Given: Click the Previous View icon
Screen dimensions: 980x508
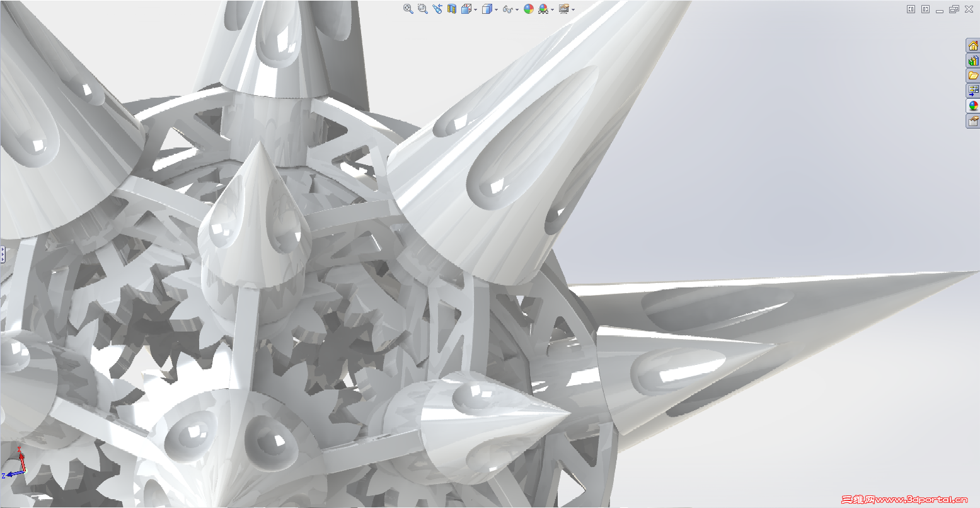Looking at the screenshot, I should pos(437,9).
